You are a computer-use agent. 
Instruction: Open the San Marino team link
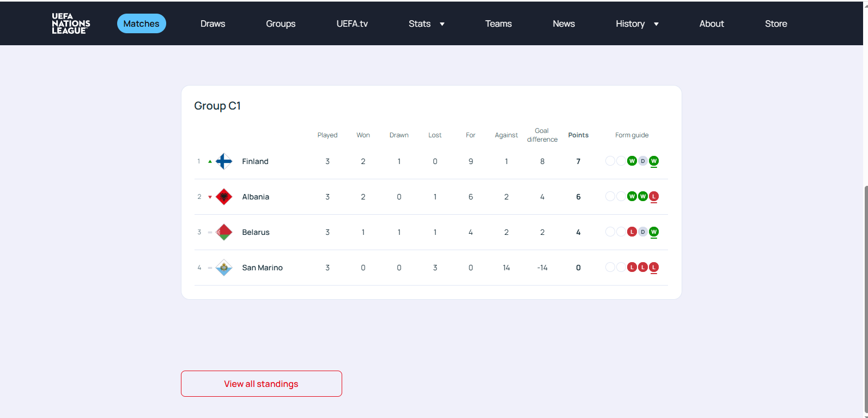point(262,268)
